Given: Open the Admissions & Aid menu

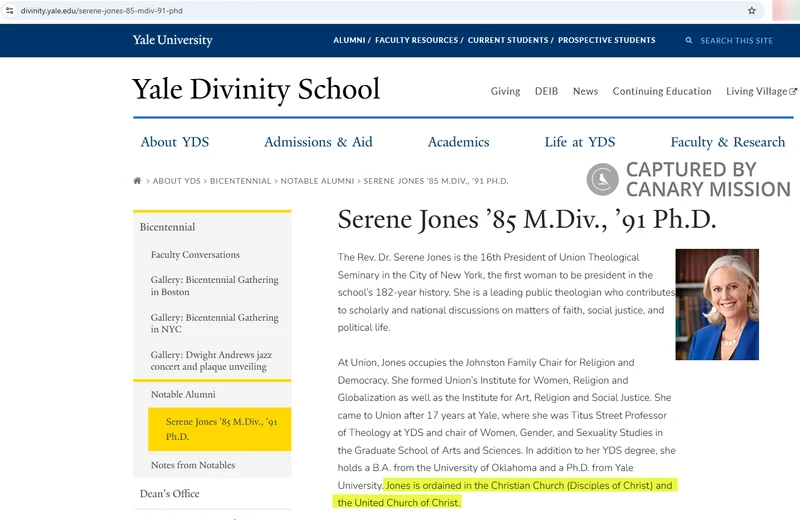Looking at the screenshot, I should coord(318,142).
